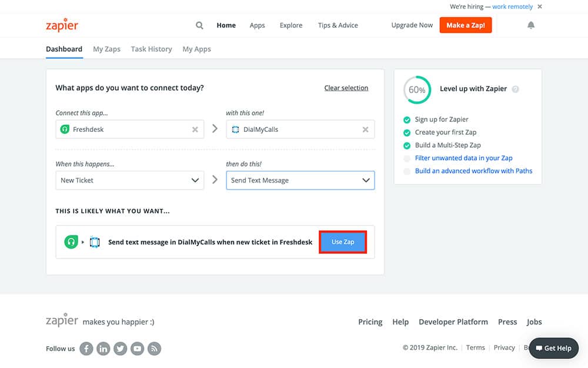Open the Task History tab

click(151, 49)
